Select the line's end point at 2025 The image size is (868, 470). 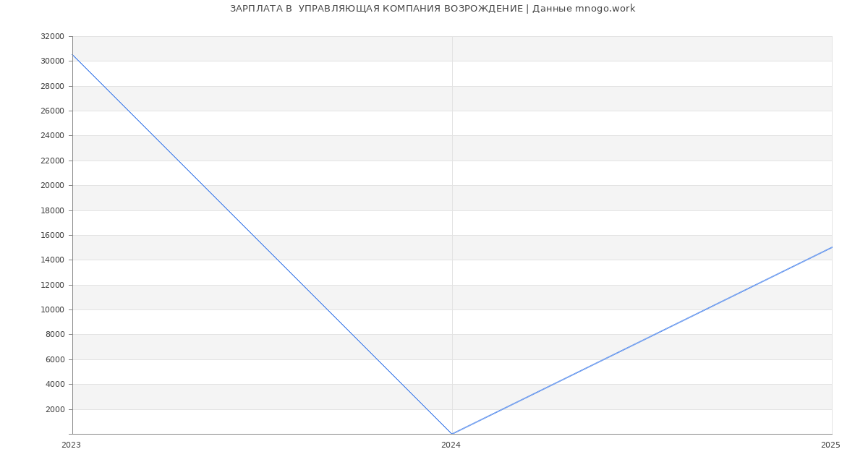click(831, 247)
